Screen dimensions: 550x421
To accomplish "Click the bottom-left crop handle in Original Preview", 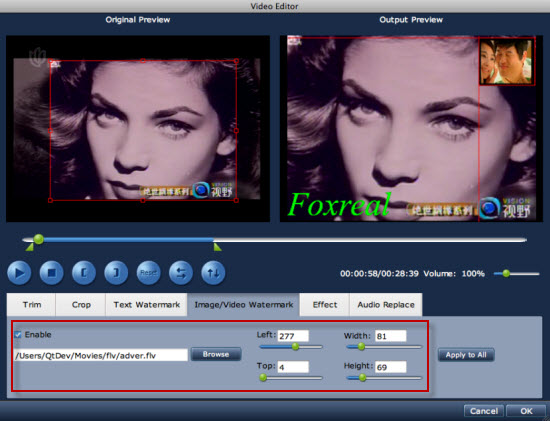I will click(x=51, y=200).
